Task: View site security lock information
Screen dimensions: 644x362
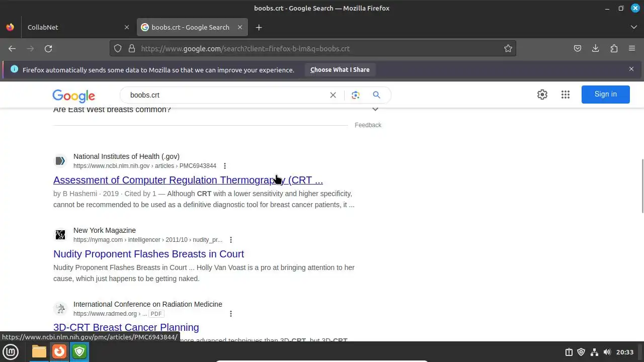Action: point(132,48)
